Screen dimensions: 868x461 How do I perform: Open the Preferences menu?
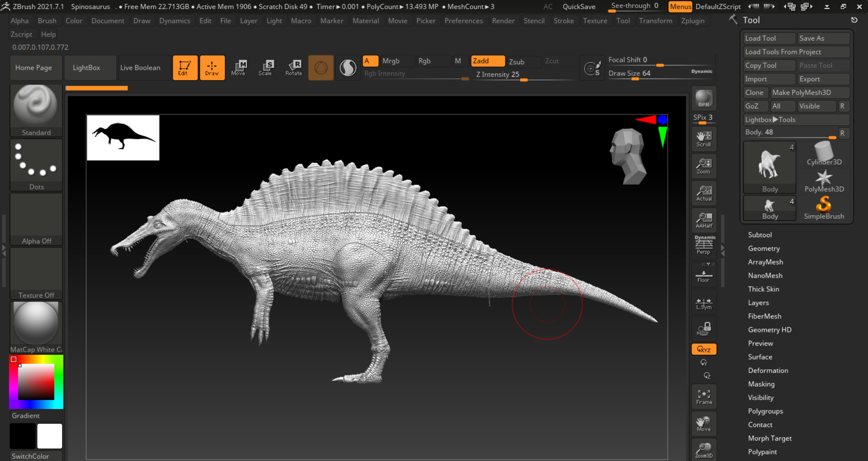coord(463,21)
